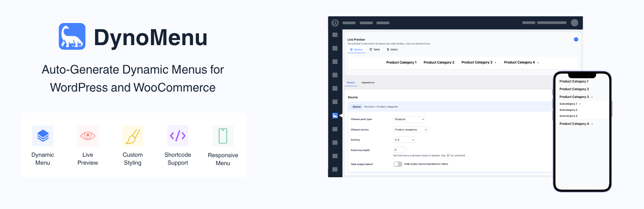Click the Live Preview eye icon
The height and width of the screenshot is (209, 644).
click(x=88, y=136)
